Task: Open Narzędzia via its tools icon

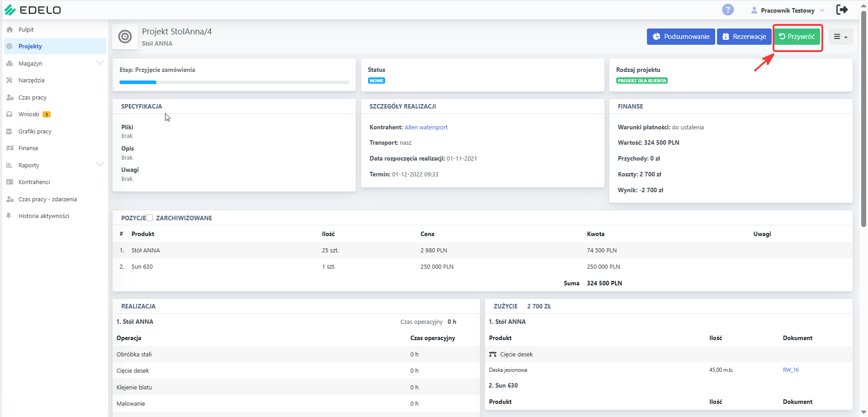Action: 9,80
